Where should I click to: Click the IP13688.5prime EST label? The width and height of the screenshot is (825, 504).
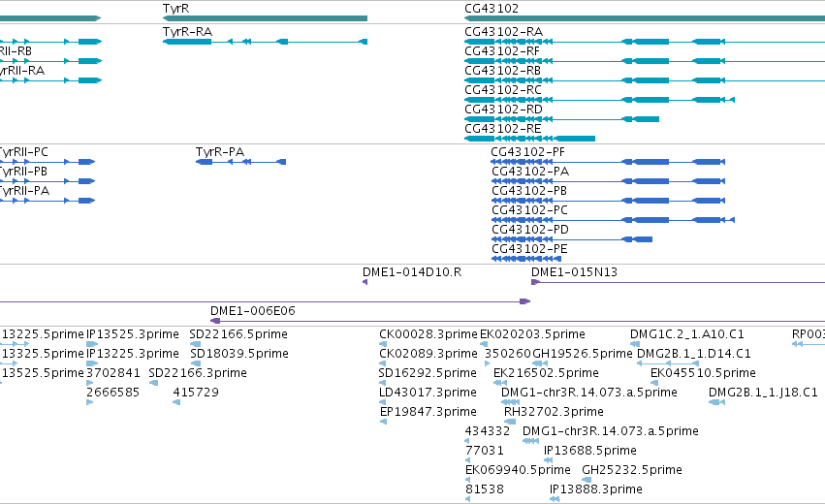point(590,451)
